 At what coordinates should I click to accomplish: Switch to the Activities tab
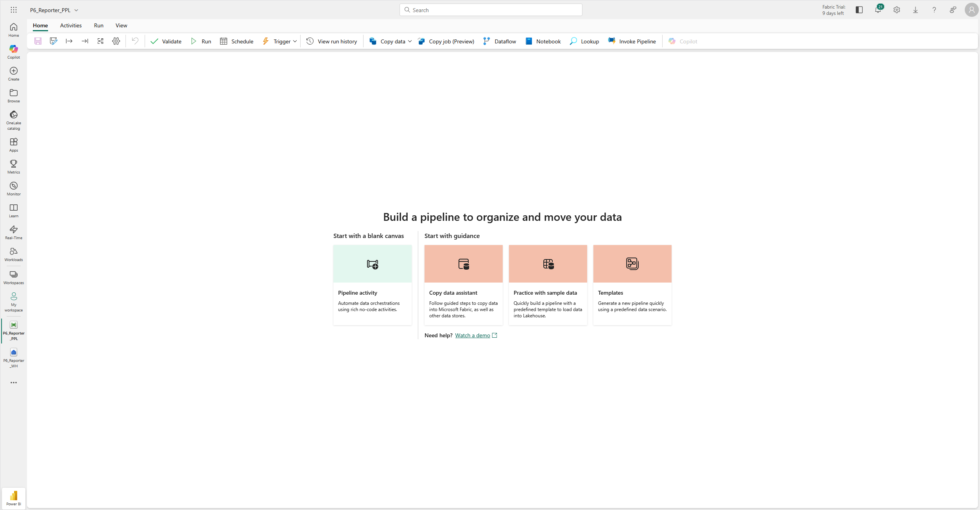tap(71, 25)
